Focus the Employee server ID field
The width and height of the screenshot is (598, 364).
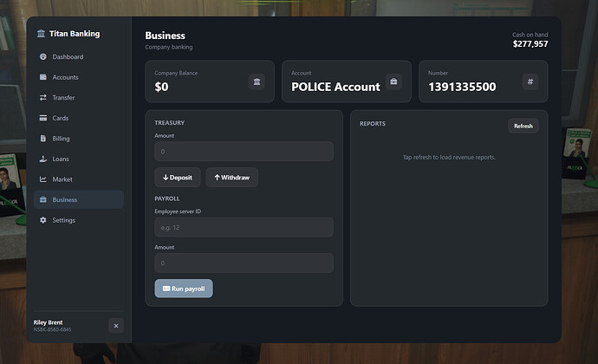pyautogui.click(x=244, y=227)
